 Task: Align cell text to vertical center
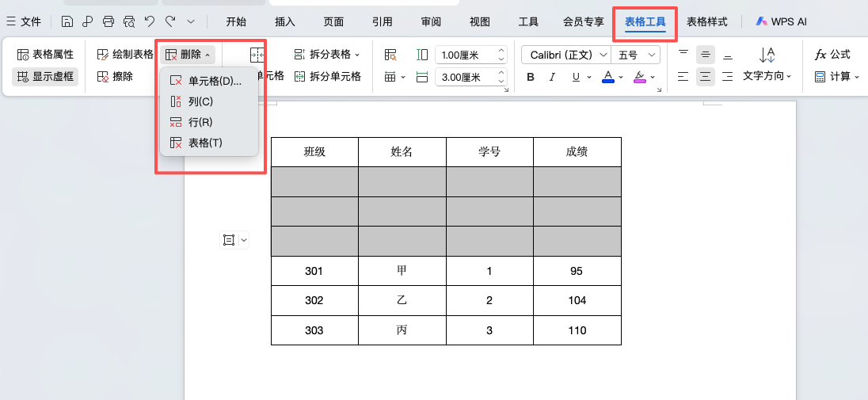[705, 55]
